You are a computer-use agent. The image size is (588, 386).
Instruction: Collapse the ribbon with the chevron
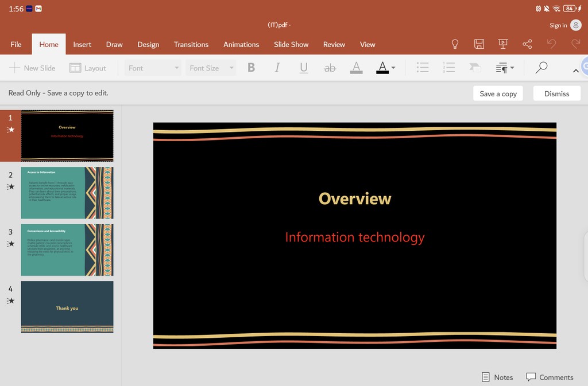[x=575, y=71]
